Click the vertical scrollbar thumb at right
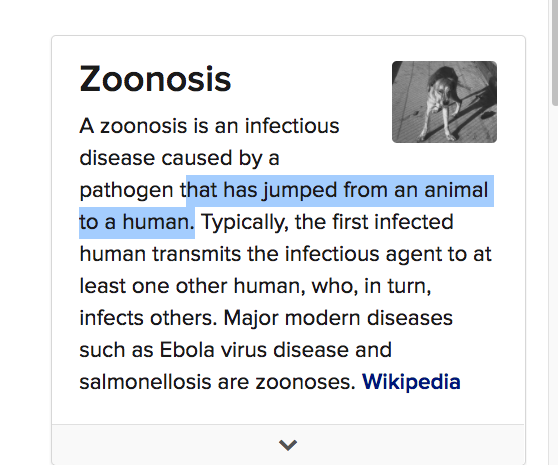This screenshot has height=465, width=558. click(554, 53)
